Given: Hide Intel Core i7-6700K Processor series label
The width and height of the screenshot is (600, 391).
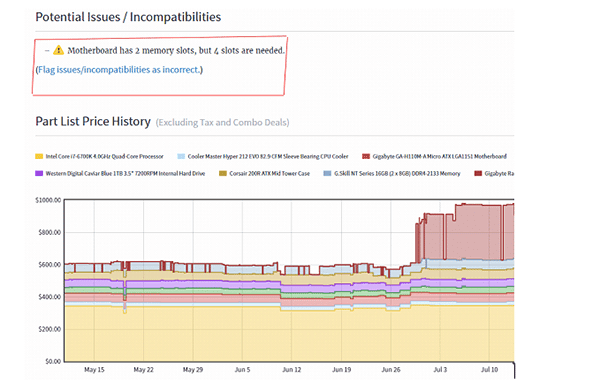Looking at the screenshot, I should 104,156.
